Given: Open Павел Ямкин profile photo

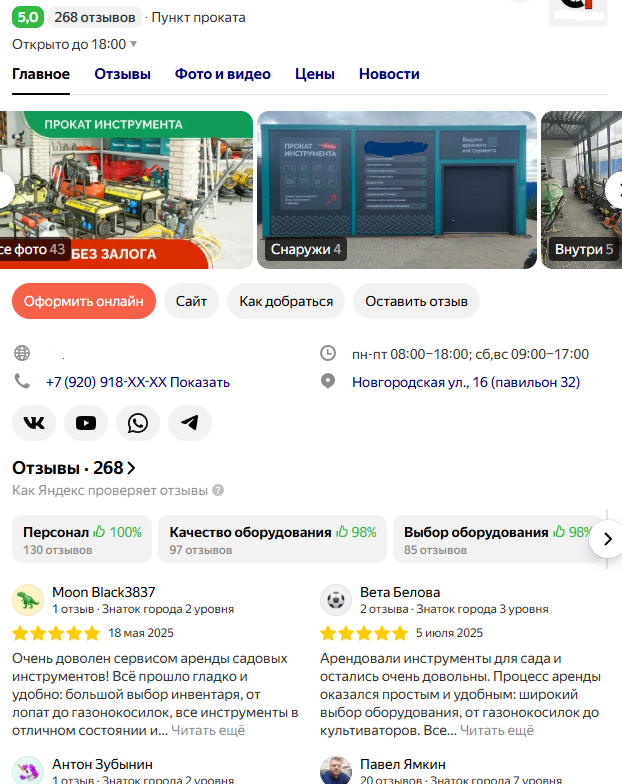Looking at the screenshot, I should click(x=336, y=770).
